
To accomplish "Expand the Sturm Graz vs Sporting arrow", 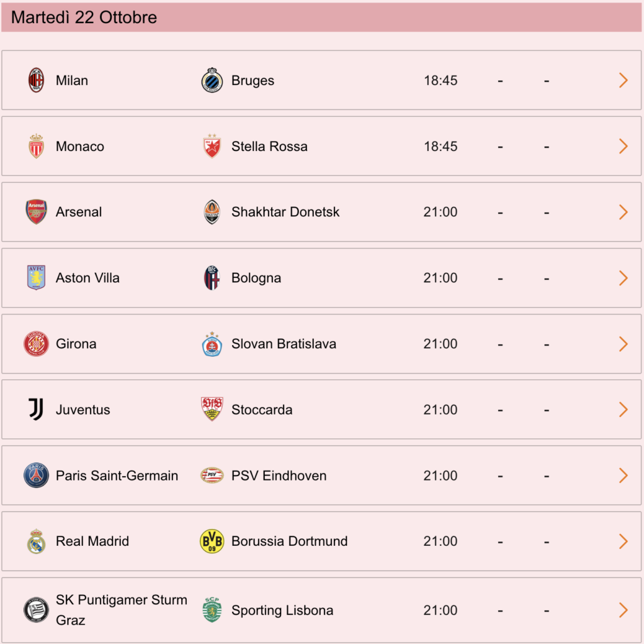I will tap(623, 610).
